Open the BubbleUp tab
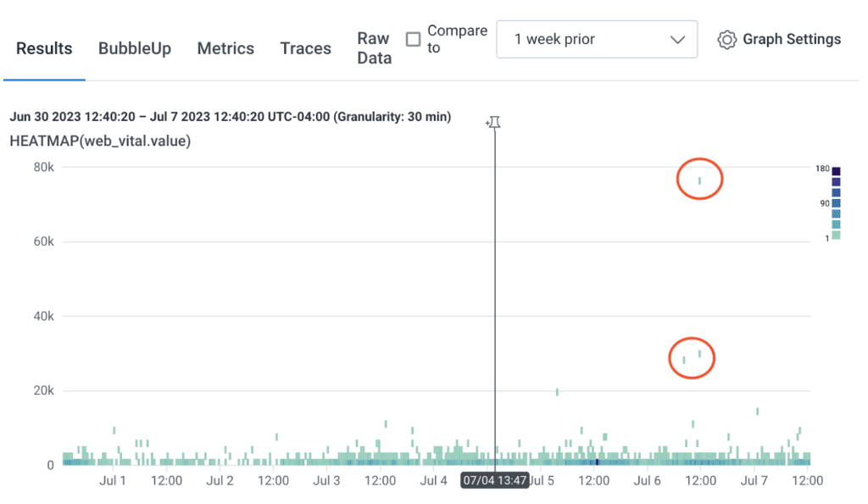The image size is (868, 504). (135, 48)
